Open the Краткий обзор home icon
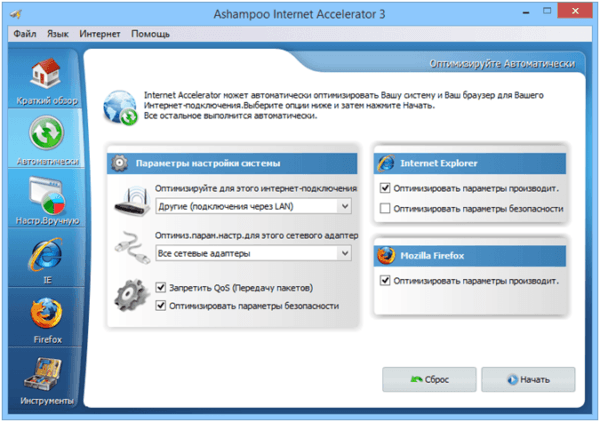Image resolution: width=600 pixels, height=422 pixels. pos(46,73)
